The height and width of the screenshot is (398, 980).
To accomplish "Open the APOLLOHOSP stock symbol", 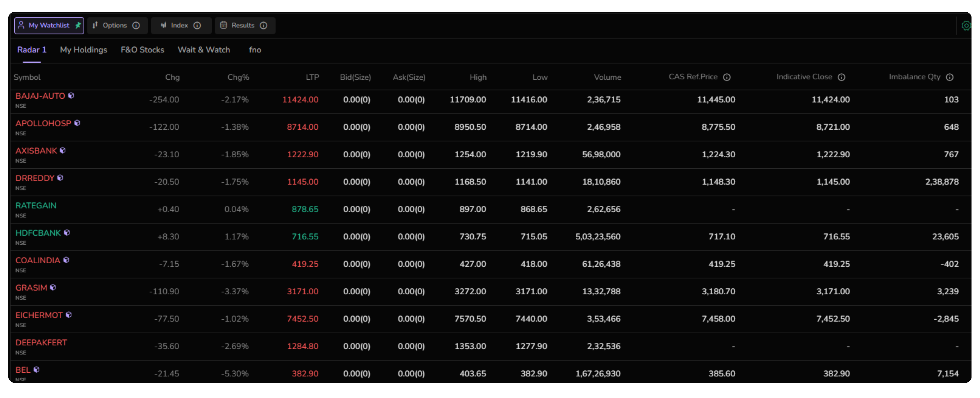I will click(43, 123).
